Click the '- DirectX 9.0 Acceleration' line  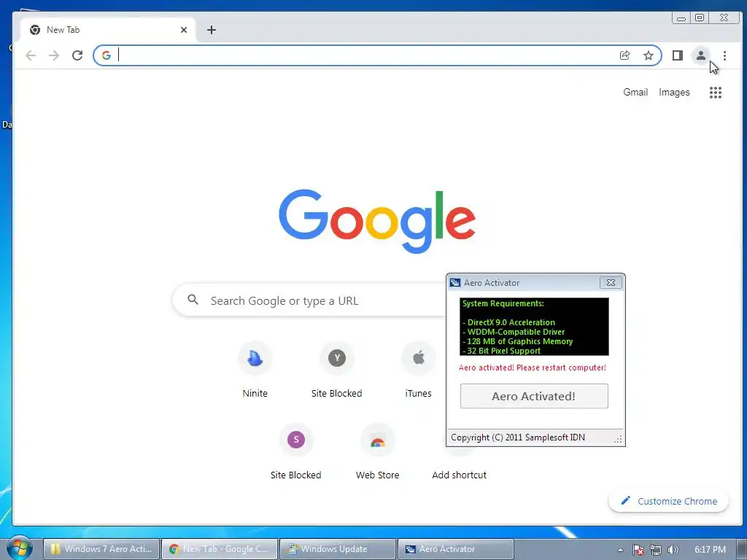(x=508, y=322)
